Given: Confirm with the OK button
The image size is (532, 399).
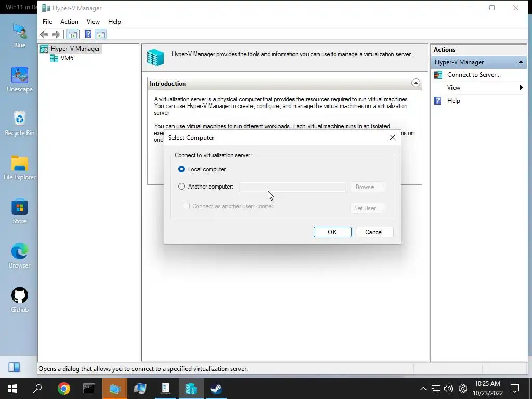Looking at the screenshot, I should click(x=332, y=232).
